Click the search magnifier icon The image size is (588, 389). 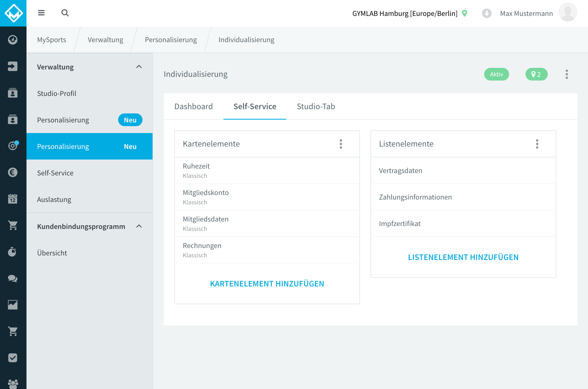(65, 13)
